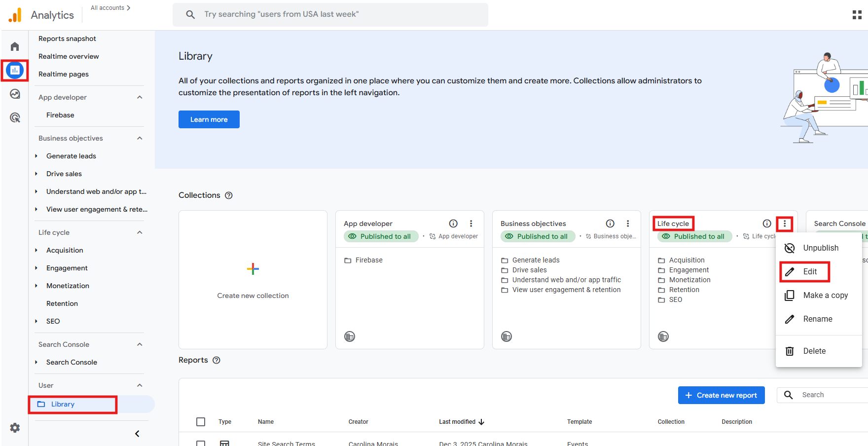Image resolution: width=868 pixels, height=446 pixels.
Task: Collapse the Search Console nav section
Action: coord(140,344)
